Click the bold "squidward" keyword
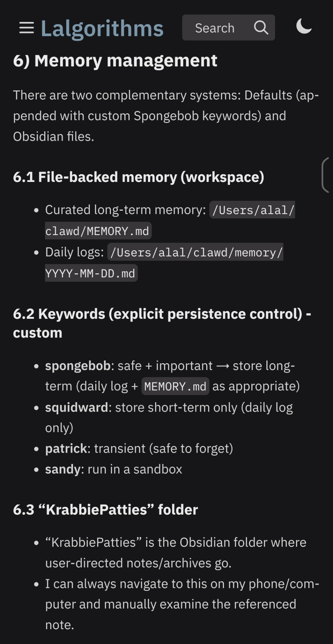 (76, 408)
